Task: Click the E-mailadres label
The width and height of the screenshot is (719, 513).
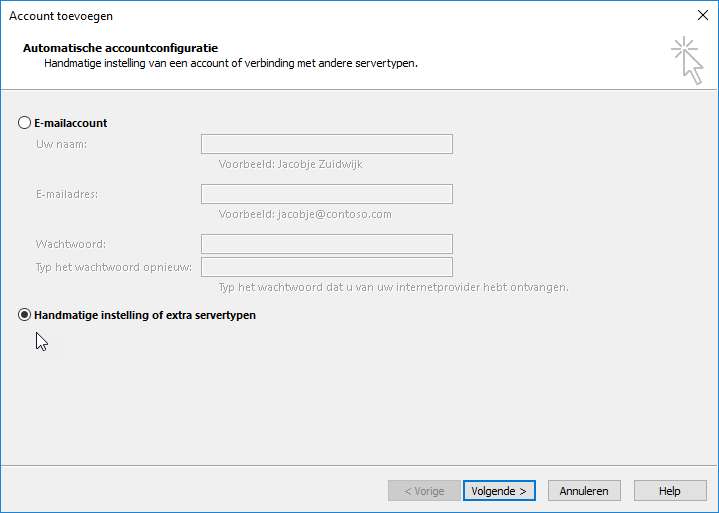Action: 67,194
